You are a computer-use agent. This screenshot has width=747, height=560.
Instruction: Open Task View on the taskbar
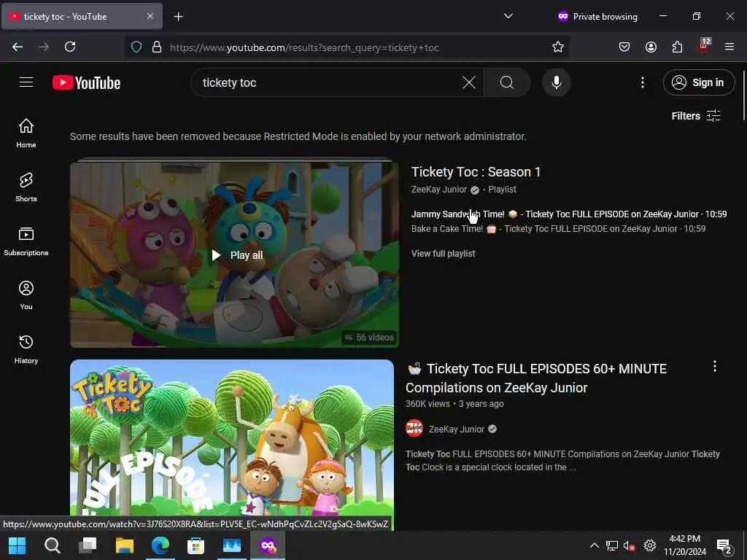88,545
